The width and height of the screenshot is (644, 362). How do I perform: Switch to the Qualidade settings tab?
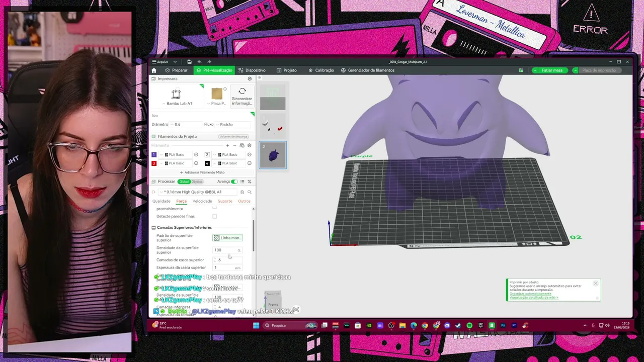[x=162, y=201]
